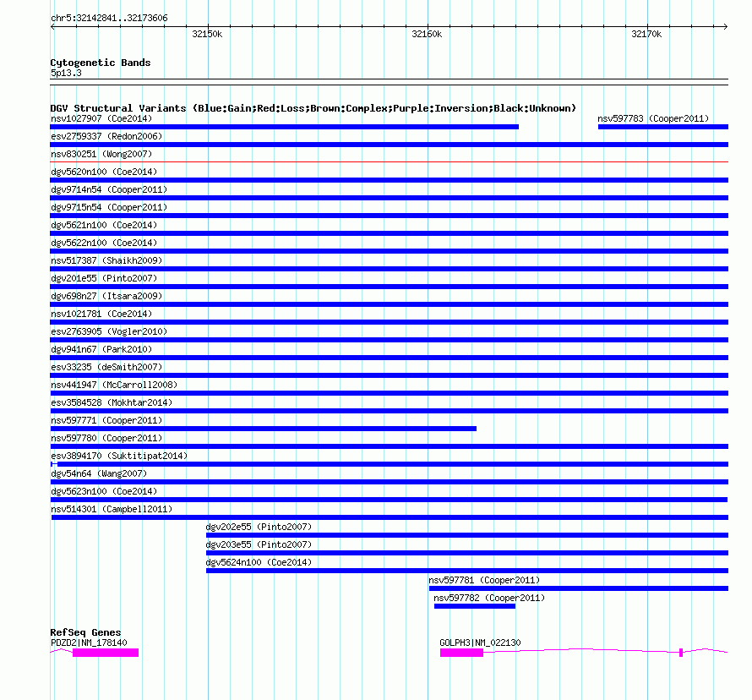Click the blue bar under nsv1027907
This screenshot has width=752, height=700.
pyautogui.click(x=285, y=127)
